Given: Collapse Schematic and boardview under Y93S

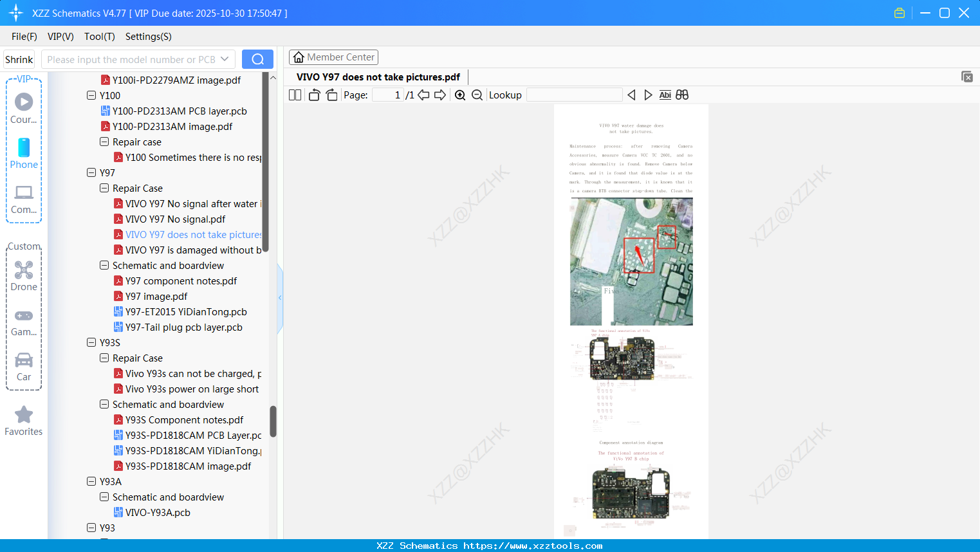Looking at the screenshot, I should (x=104, y=404).
